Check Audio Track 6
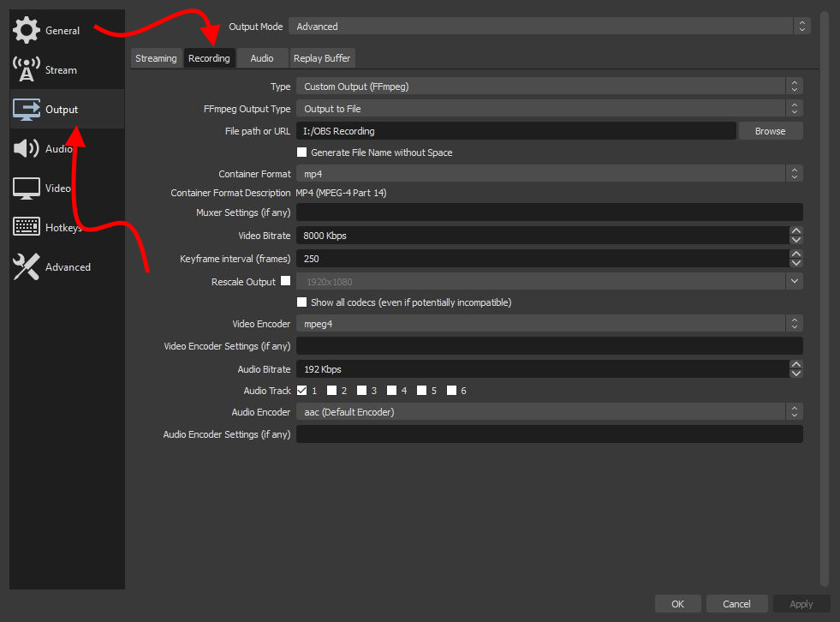Screen dimensions: 840x622 pyautogui.click(x=452, y=391)
